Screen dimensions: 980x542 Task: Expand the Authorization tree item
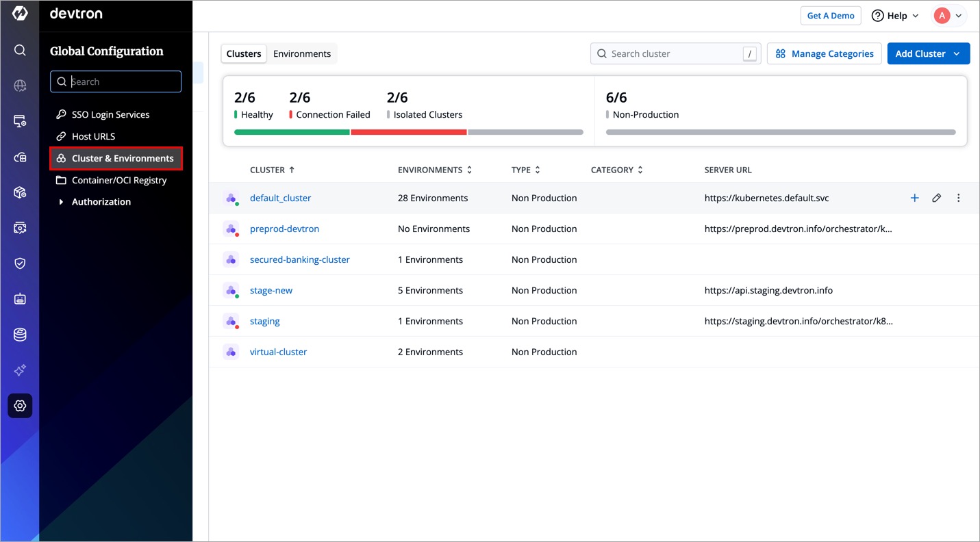tap(61, 202)
